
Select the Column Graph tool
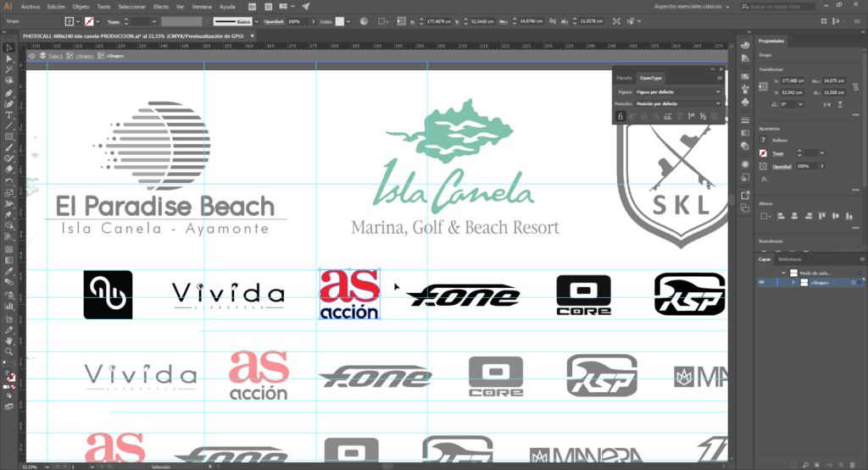[x=8, y=306]
